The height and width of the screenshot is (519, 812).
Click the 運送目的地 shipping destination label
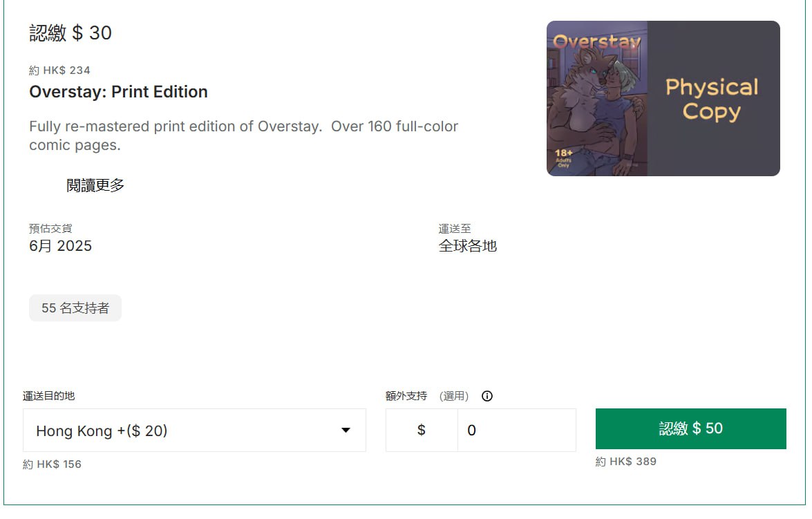[48, 396]
